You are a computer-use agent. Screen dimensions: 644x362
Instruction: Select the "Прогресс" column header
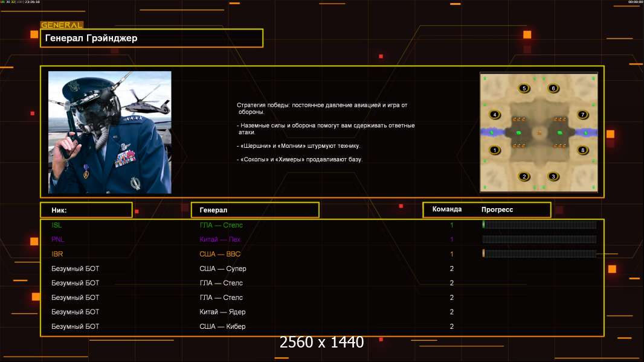coord(497,209)
